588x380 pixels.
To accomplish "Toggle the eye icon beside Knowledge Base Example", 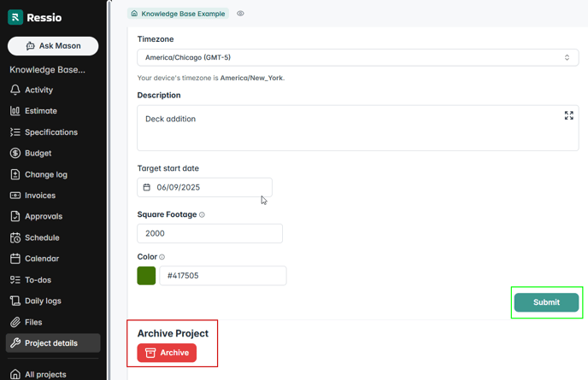I will tap(241, 14).
